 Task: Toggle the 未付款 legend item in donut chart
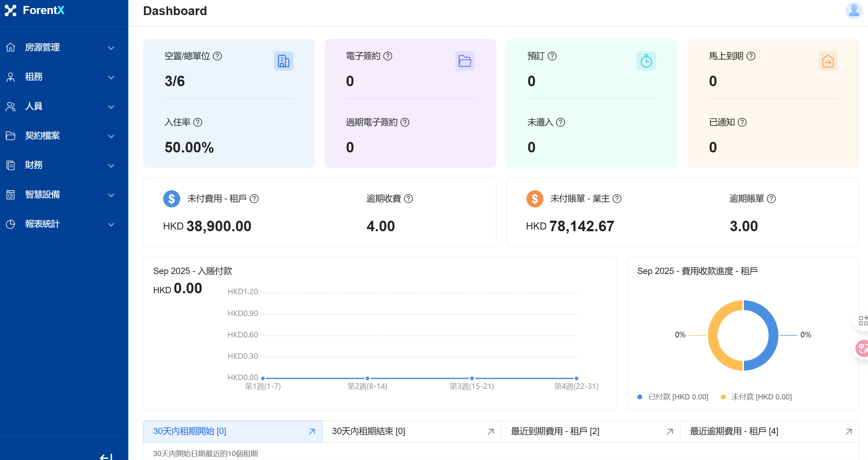[757, 397]
